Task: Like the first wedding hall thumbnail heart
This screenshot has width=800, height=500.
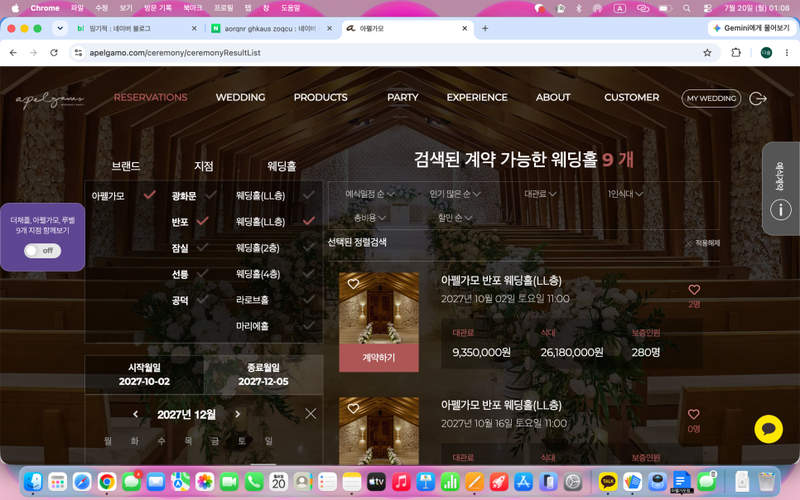Action: (353, 284)
